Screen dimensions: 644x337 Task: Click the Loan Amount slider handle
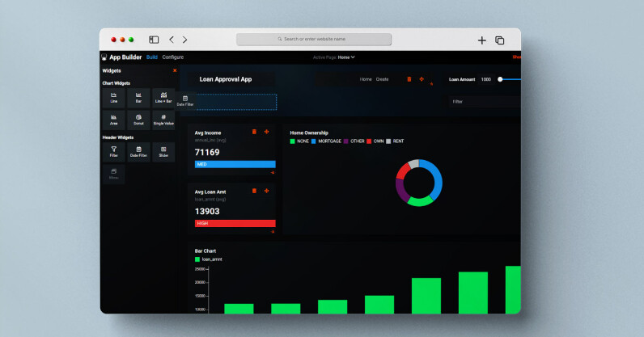500,79
